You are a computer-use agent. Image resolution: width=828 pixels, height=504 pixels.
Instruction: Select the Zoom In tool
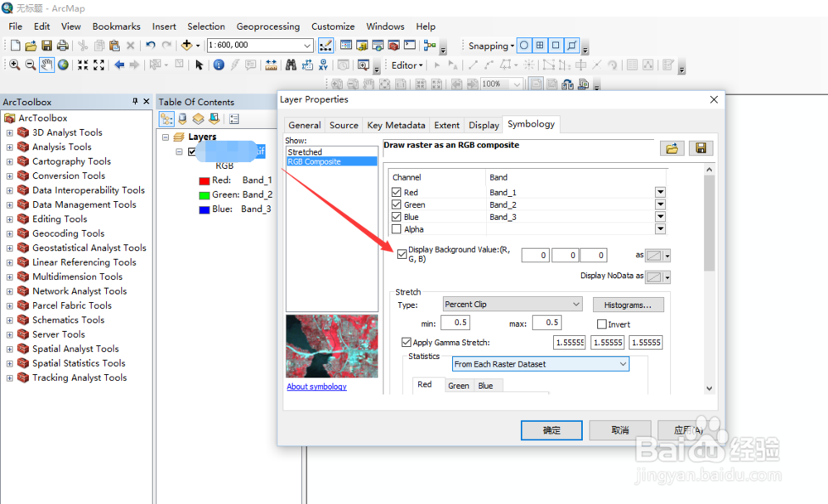(15, 65)
